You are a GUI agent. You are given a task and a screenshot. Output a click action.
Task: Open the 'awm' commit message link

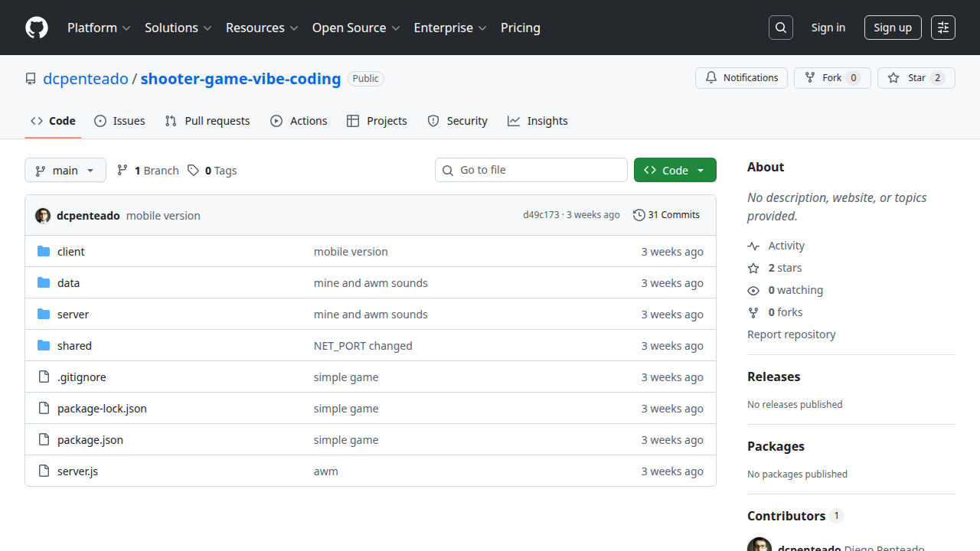[326, 471]
